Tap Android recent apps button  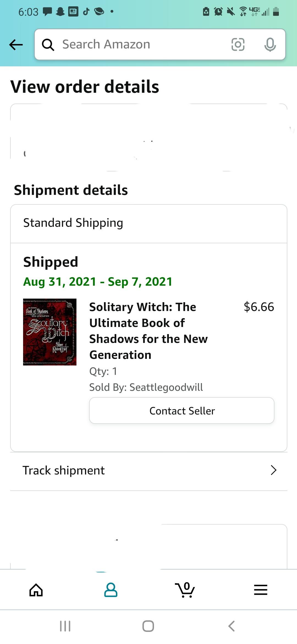65,626
